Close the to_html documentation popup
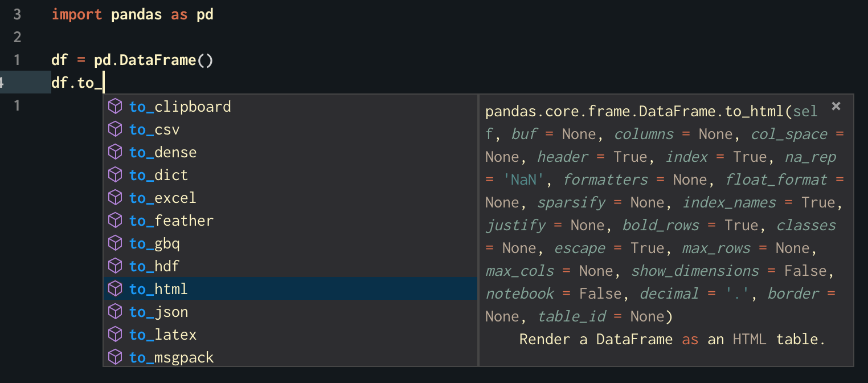 [836, 105]
